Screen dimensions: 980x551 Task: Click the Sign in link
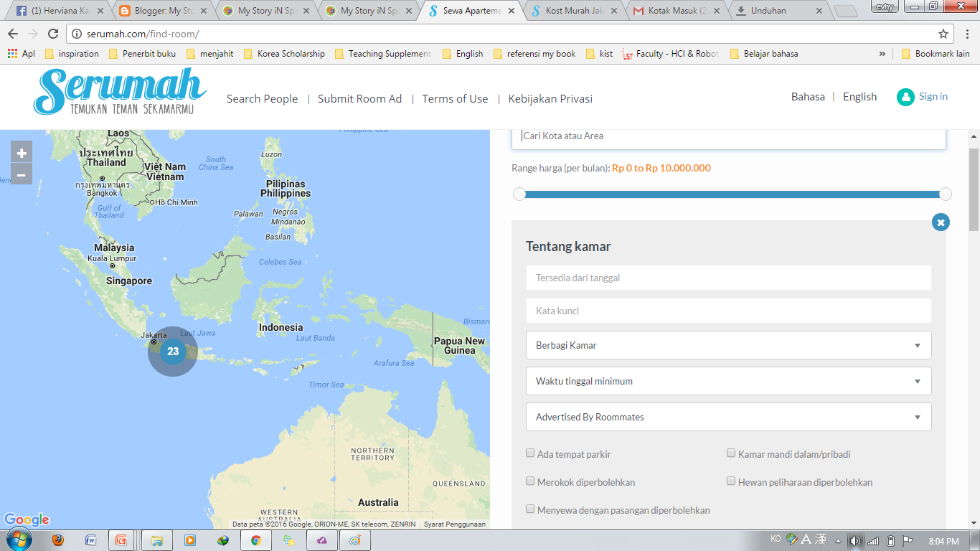tap(933, 96)
